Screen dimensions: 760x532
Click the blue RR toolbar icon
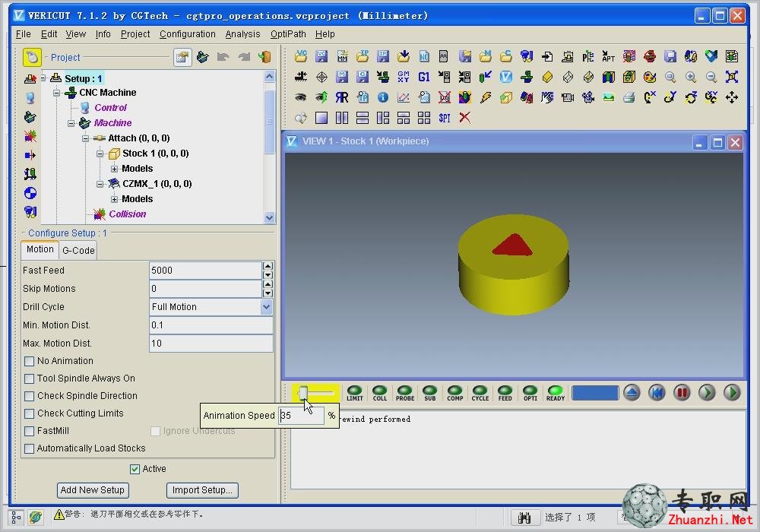tap(342, 97)
